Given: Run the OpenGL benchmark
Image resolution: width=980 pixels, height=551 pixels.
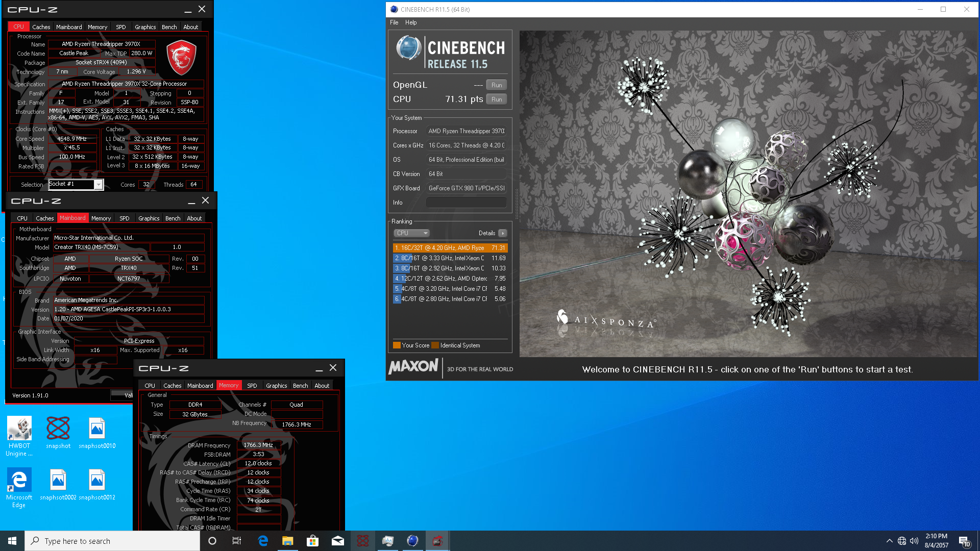Looking at the screenshot, I should point(497,85).
